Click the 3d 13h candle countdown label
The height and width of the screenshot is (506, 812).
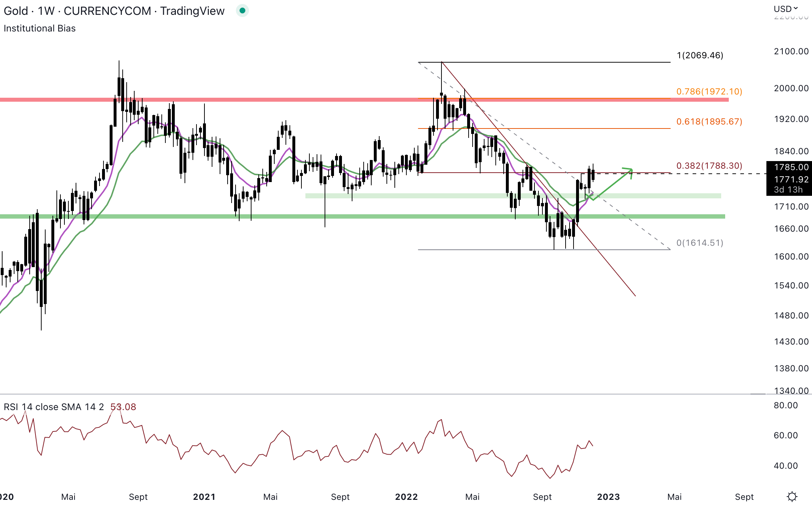click(788, 190)
